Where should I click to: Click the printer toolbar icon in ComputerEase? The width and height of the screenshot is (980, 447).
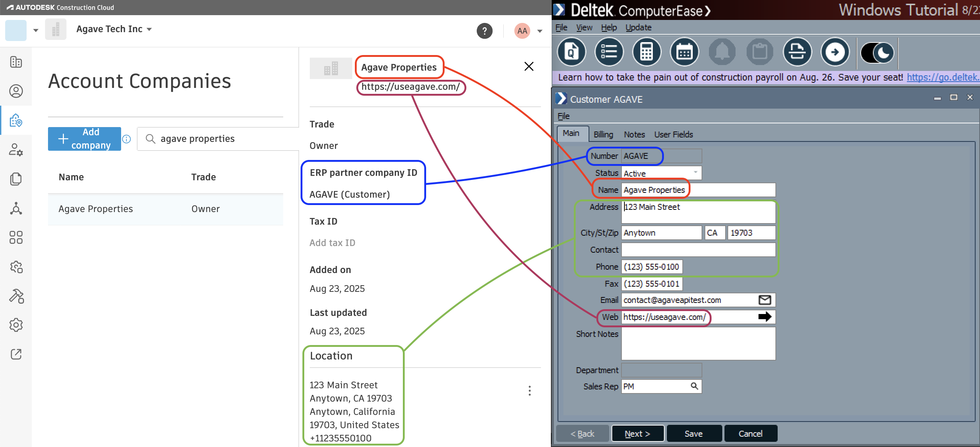797,52
